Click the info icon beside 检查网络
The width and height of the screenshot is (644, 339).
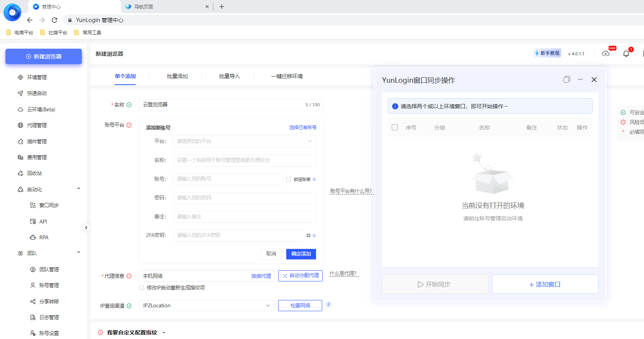[328, 305]
